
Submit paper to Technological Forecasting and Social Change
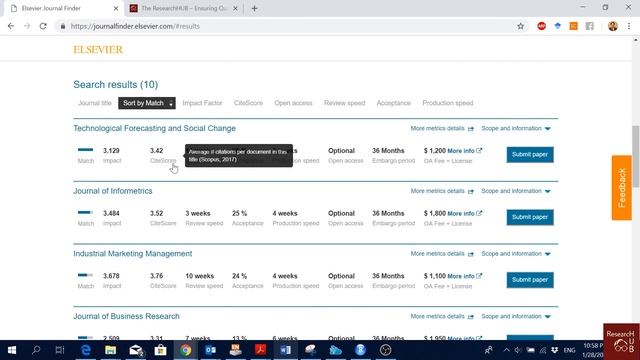[x=530, y=155]
